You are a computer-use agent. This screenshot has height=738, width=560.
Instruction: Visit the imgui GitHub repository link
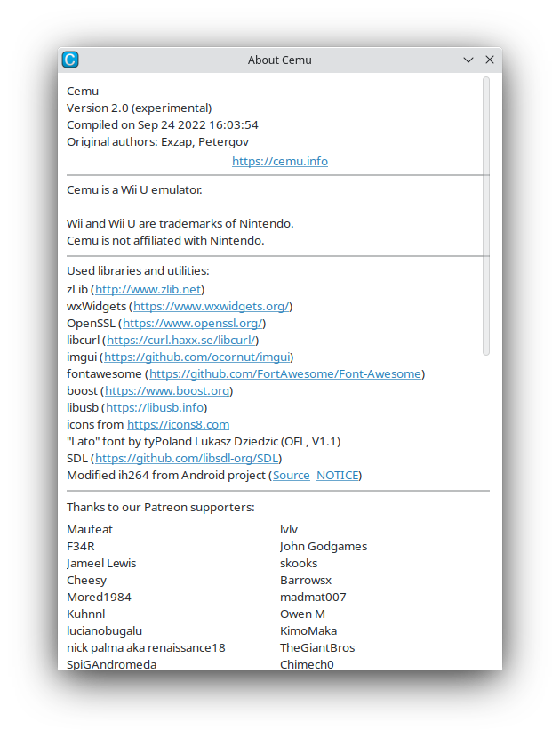click(x=197, y=357)
